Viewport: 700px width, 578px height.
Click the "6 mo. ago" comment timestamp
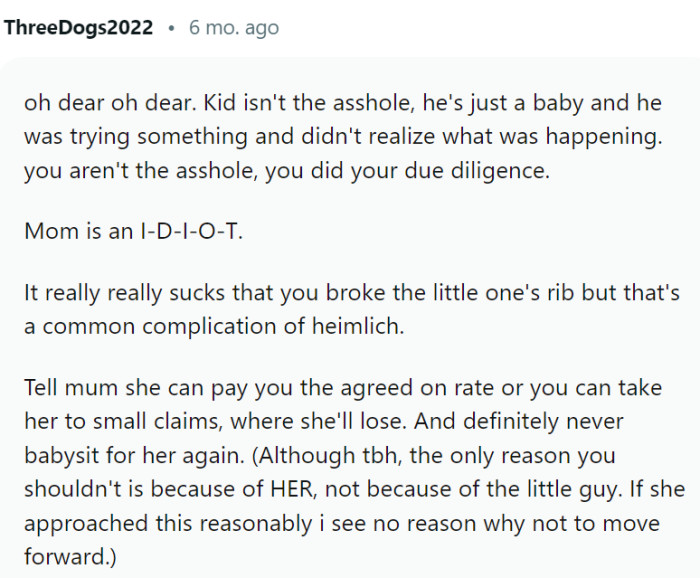click(234, 28)
